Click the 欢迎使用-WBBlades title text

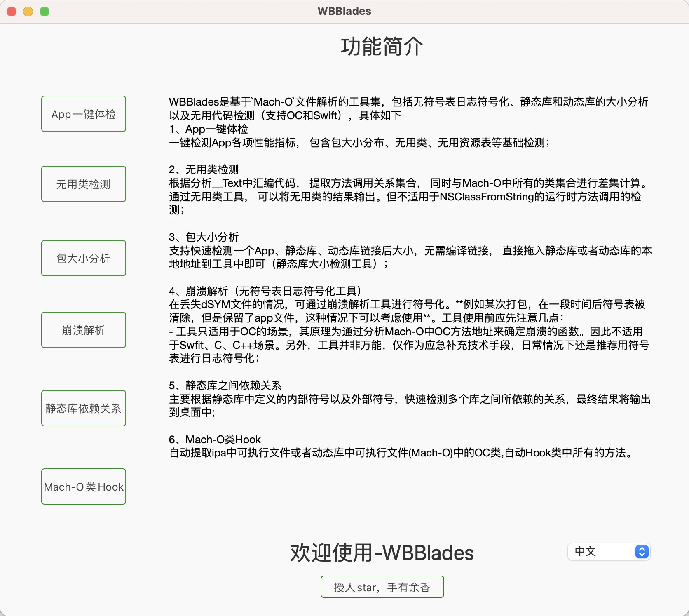click(382, 553)
